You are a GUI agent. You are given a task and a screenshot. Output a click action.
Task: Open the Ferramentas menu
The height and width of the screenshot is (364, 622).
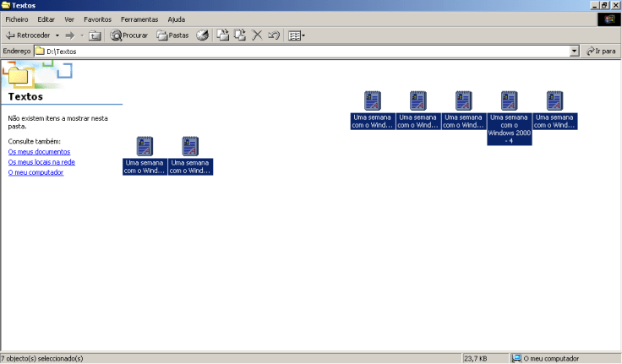click(139, 19)
